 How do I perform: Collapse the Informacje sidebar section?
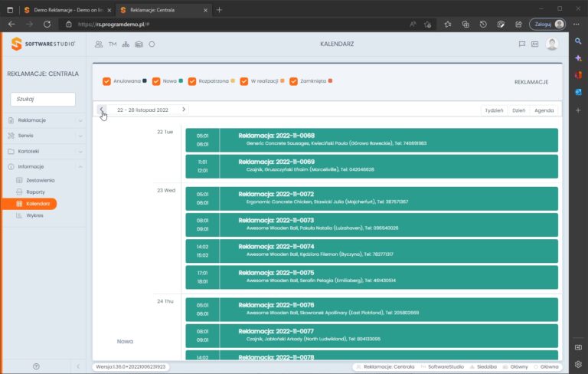click(45, 166)
